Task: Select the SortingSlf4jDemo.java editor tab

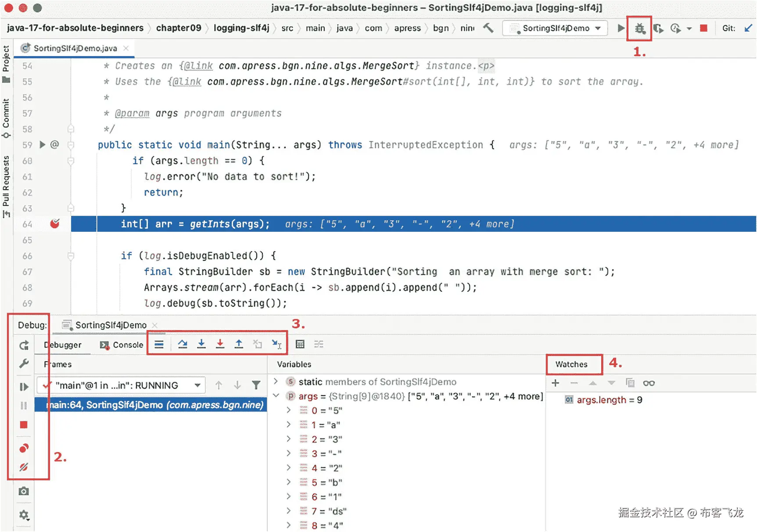Action: [x=75, y=48]
